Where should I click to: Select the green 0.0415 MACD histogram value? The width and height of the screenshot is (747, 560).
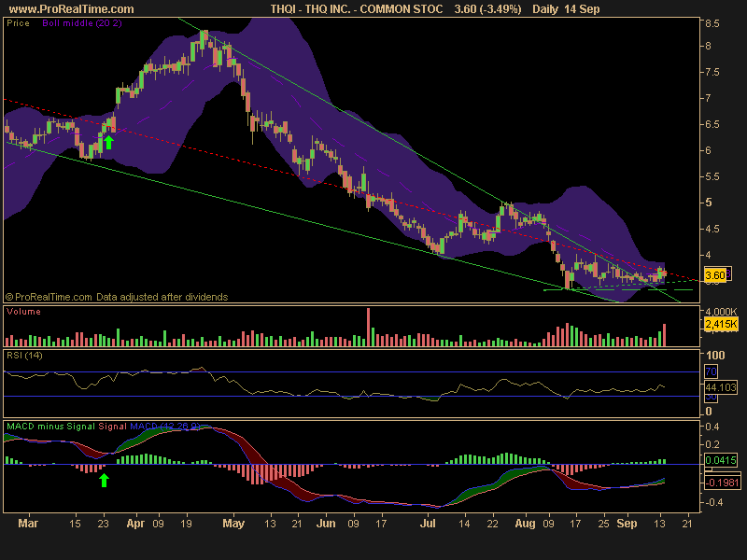click(721, 460)
